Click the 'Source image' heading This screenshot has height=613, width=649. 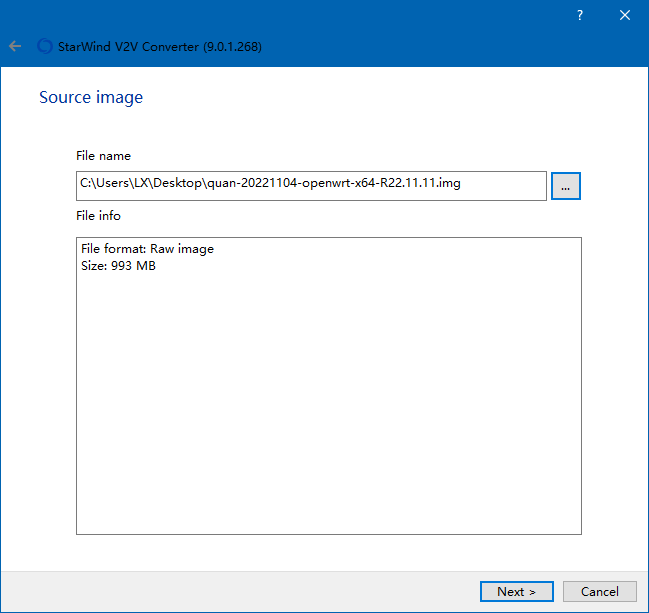point(91,97)
